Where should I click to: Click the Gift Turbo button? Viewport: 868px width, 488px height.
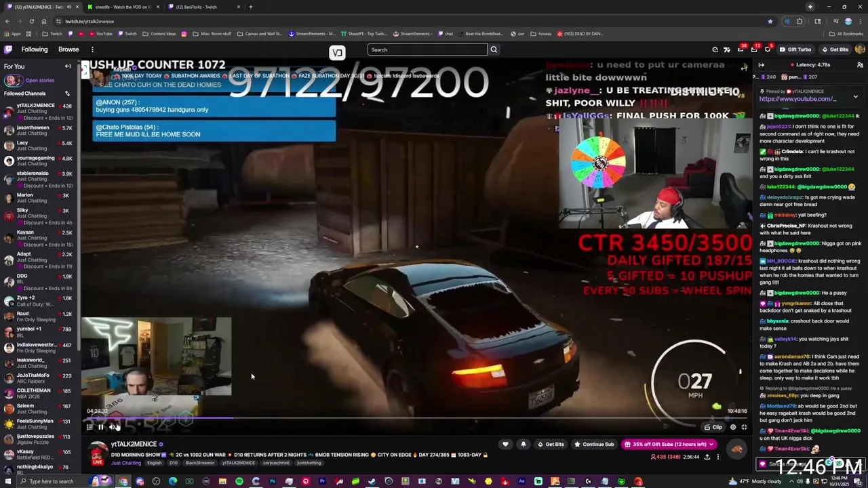pyautogui.click(x=795, y=49)
